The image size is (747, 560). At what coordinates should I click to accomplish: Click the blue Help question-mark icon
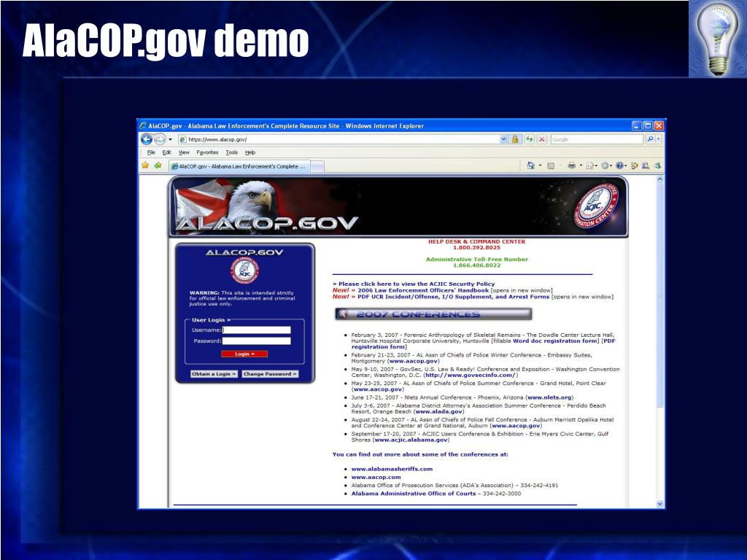click(x=621, y=166)
